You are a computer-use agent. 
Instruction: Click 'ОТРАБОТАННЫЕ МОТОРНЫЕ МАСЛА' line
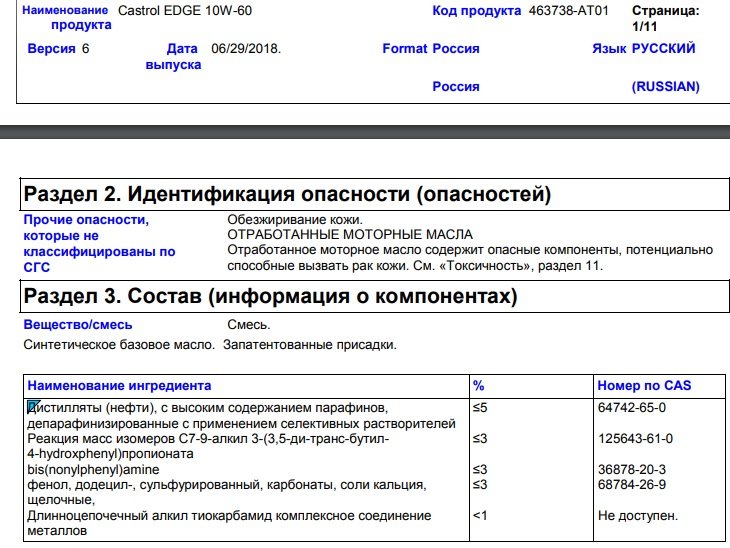350,234
